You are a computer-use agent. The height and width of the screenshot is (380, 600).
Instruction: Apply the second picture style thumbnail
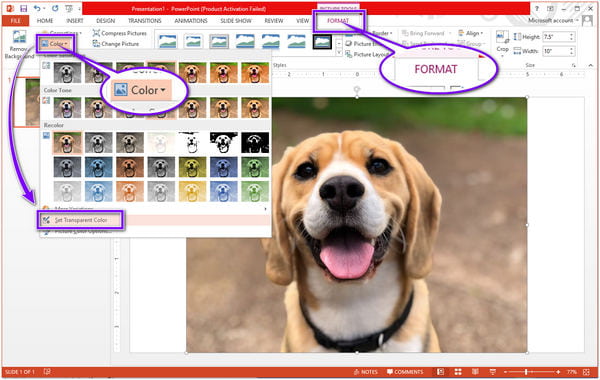(193, 41)
